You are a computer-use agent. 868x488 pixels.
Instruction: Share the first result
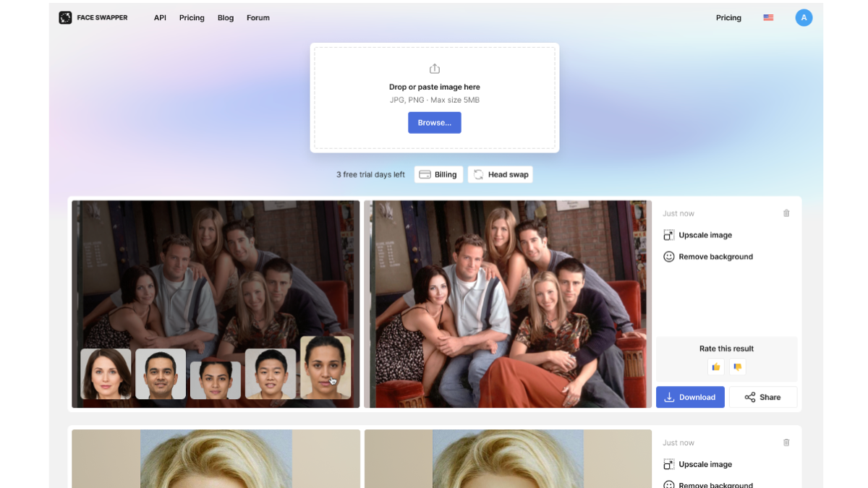[763, 397]
